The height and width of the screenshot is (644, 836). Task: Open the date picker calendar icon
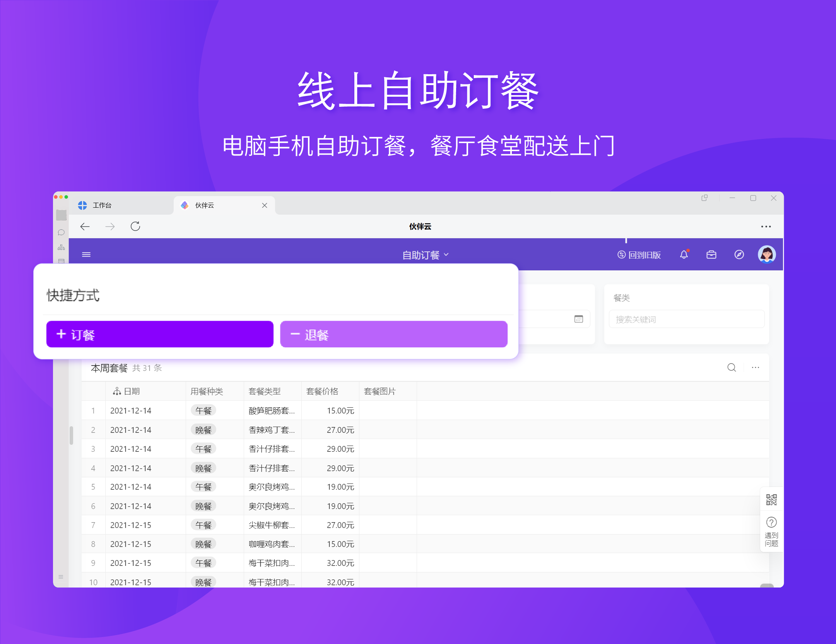pos(578,319)
